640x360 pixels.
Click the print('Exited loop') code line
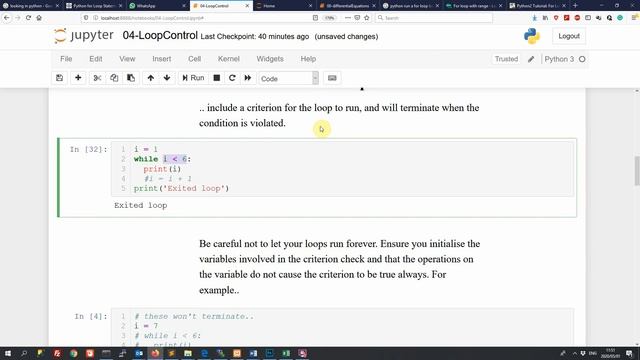181,189
